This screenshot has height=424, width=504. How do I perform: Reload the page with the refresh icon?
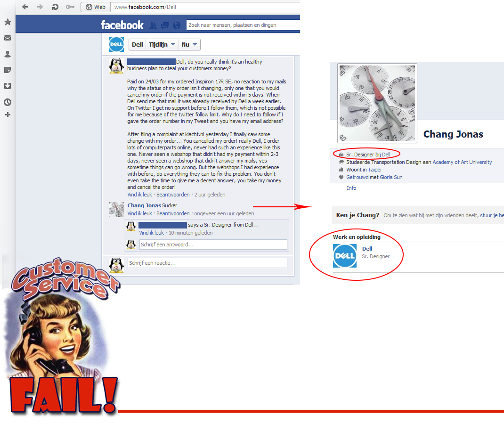[x=55, y=7]
